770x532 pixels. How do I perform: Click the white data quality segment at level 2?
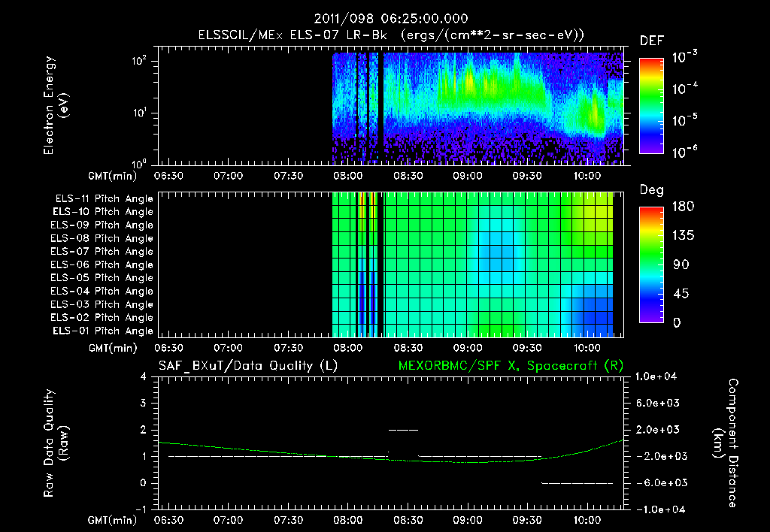[x=403, y=430]
